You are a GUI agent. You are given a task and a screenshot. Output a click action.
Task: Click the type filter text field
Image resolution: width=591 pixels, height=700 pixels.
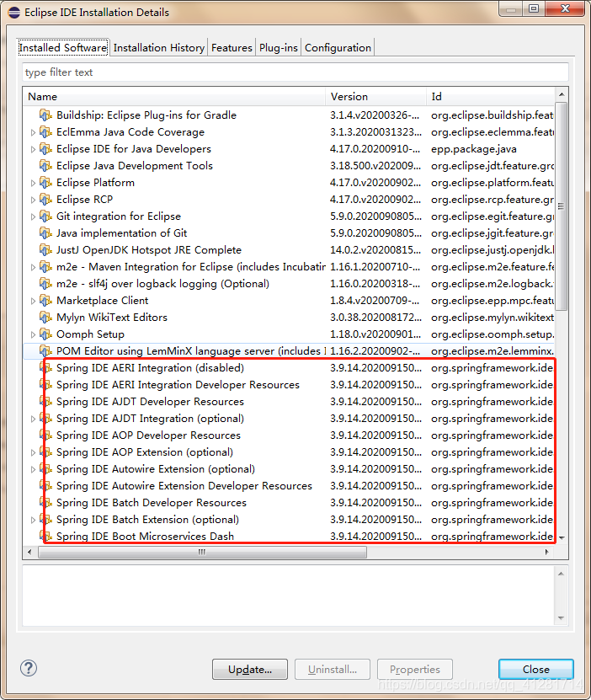[295, 72]
